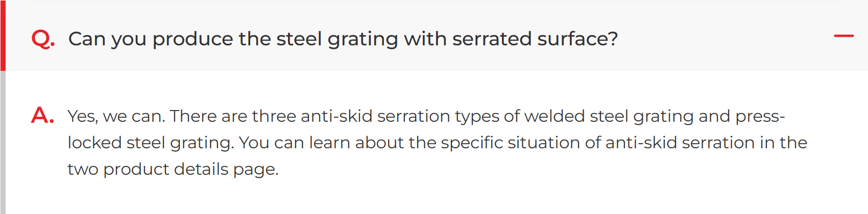Select the red accent bar beside the question
868x214 pixels.
tap(3, 35)
